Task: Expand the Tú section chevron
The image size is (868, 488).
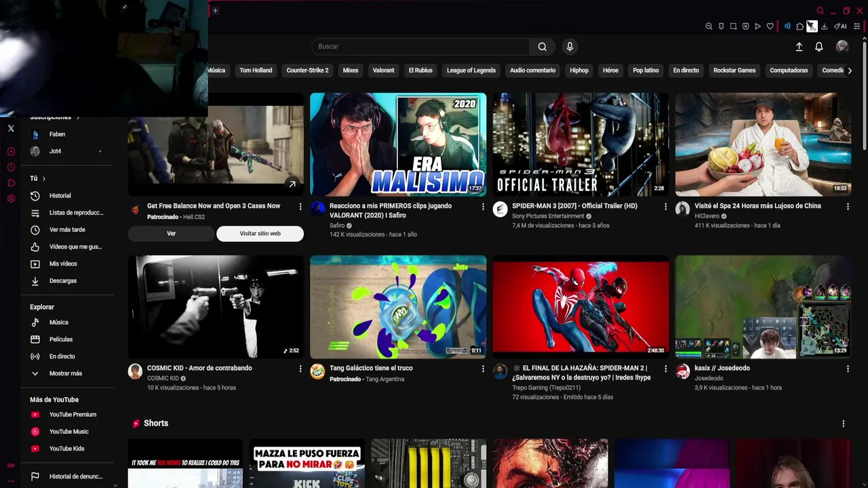Action: pos(44,179)
